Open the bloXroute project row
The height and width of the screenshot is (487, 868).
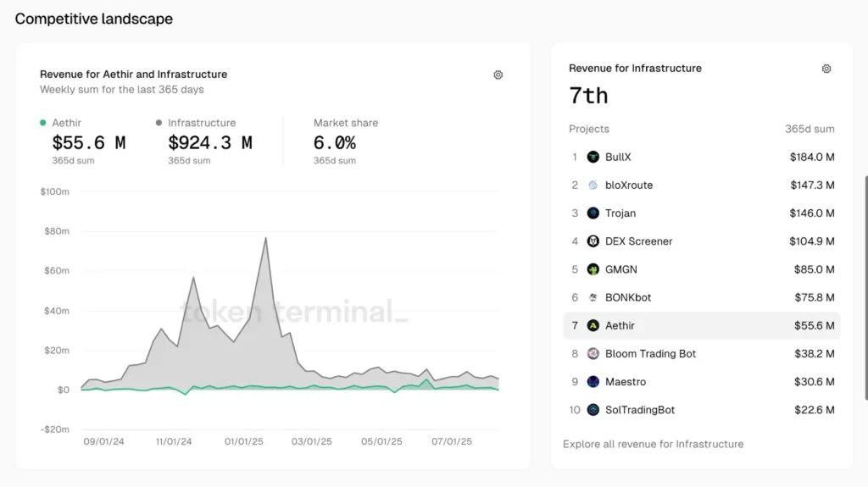701,185
